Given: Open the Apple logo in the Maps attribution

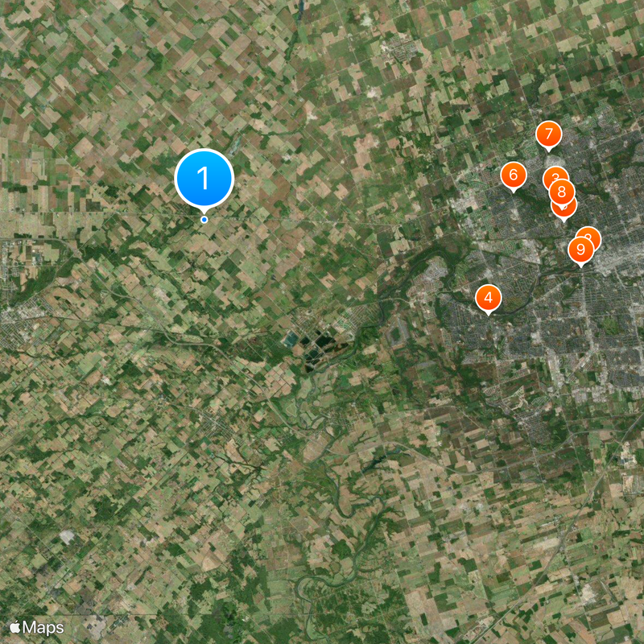Looking at the screenshot, I should pos(15,628).
